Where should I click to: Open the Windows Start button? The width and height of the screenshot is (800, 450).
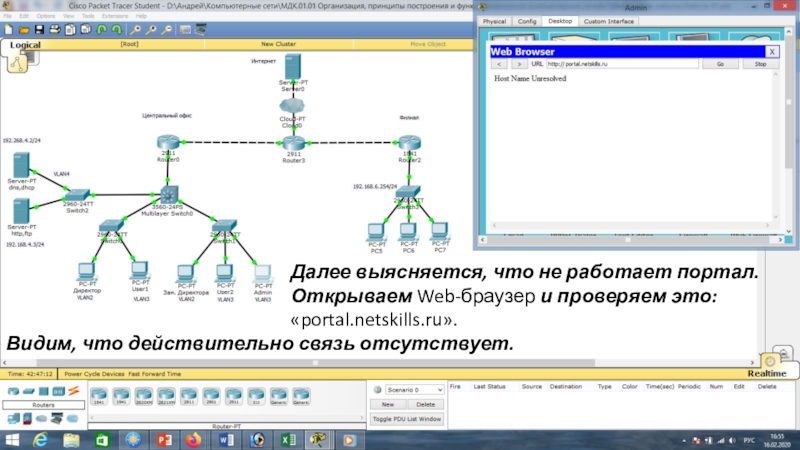click(x=11, y=440)
